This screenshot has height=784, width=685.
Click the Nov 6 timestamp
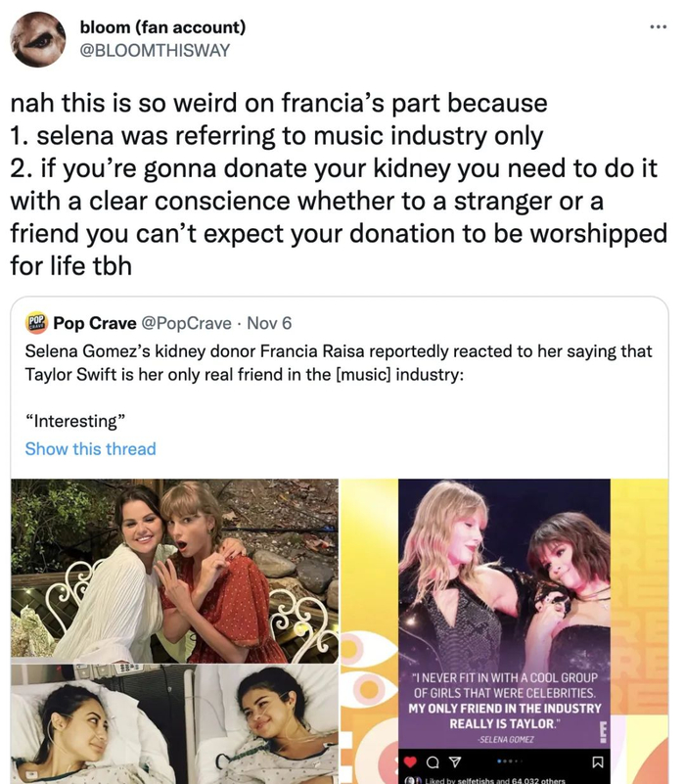pyautogui.click(x=269, y=323)
